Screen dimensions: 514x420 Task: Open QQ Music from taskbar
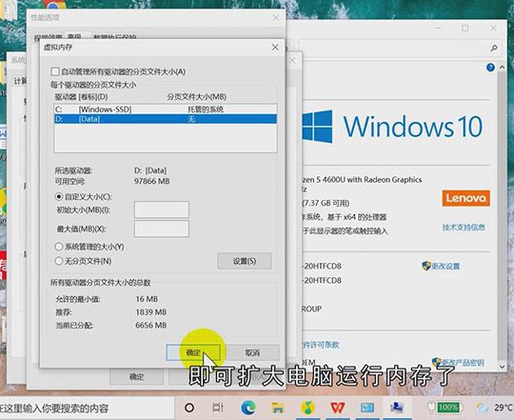[307, 408]
